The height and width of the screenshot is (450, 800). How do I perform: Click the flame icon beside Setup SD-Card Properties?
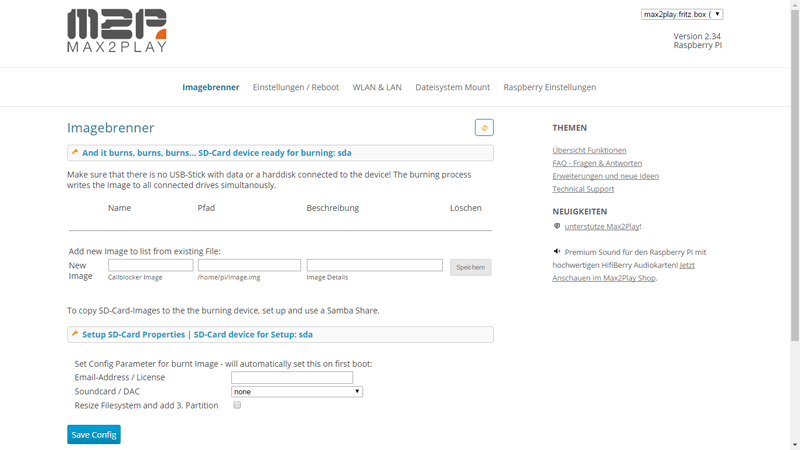pyautogui.click(x=75, y=334)
